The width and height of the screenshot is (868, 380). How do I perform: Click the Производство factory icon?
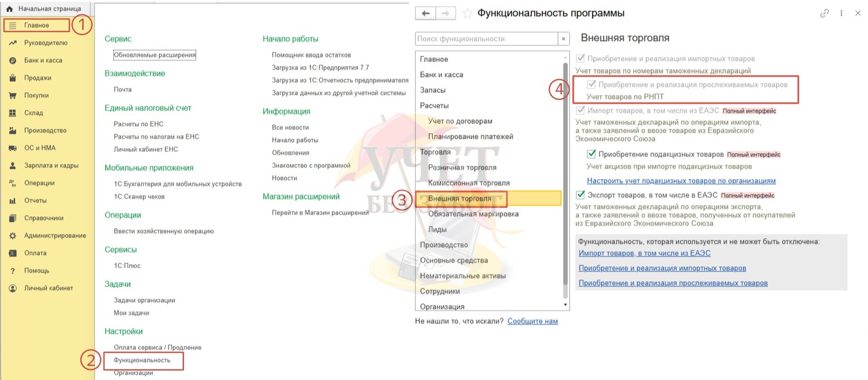[13, 131]
